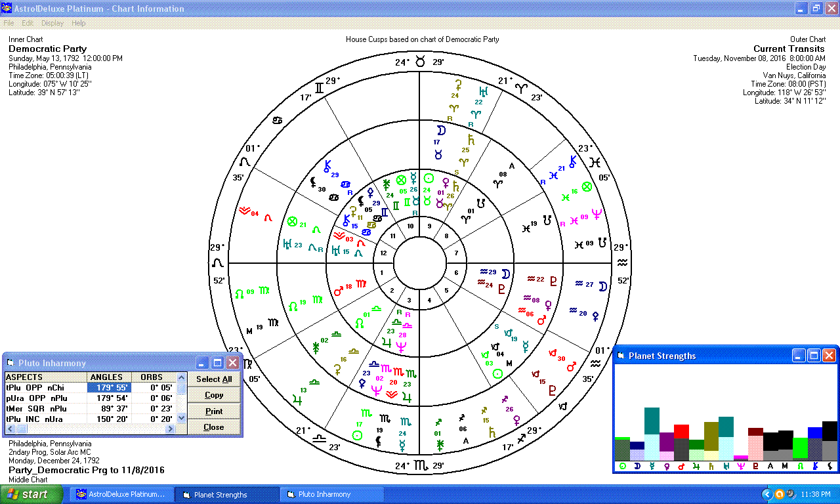Viewport: 840px width, 504px height.
Task: Click the orb cell 0° 23'
Action: pyautogui.click(x=154, y=408)
